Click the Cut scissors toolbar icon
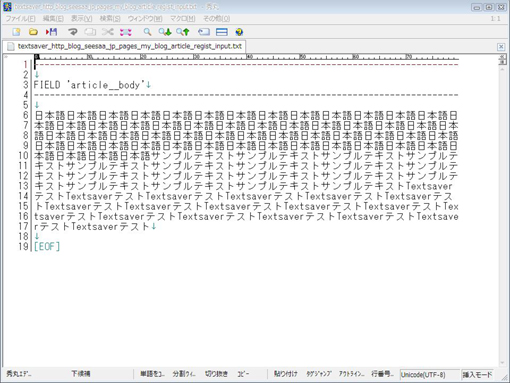This screenshot has width=510, height=383. point(108,32)
